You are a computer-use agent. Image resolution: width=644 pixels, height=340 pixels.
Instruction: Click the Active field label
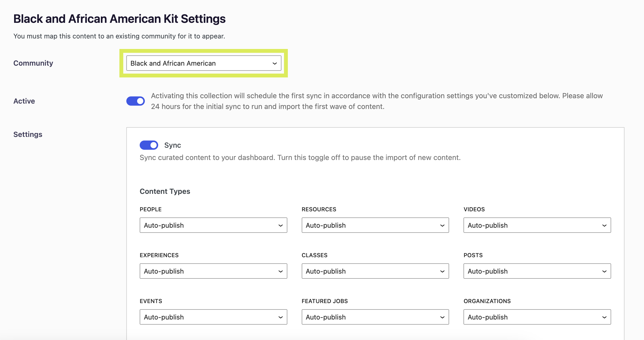coord(24,101)
